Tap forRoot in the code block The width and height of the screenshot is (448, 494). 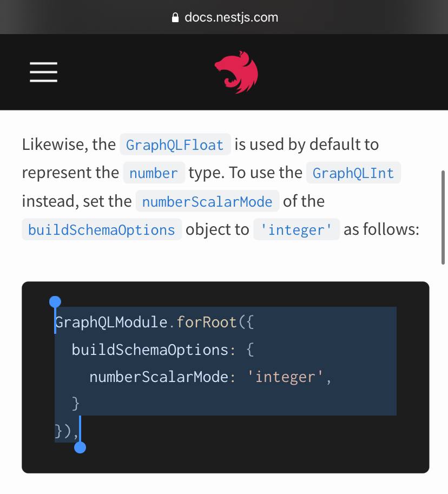pos(206,322)
